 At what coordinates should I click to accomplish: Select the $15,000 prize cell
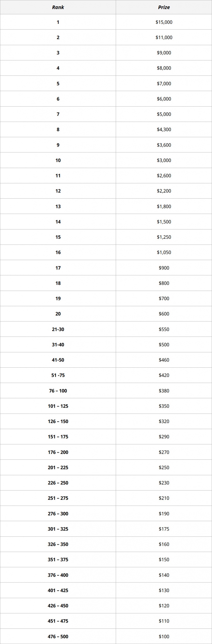[164, 22]
